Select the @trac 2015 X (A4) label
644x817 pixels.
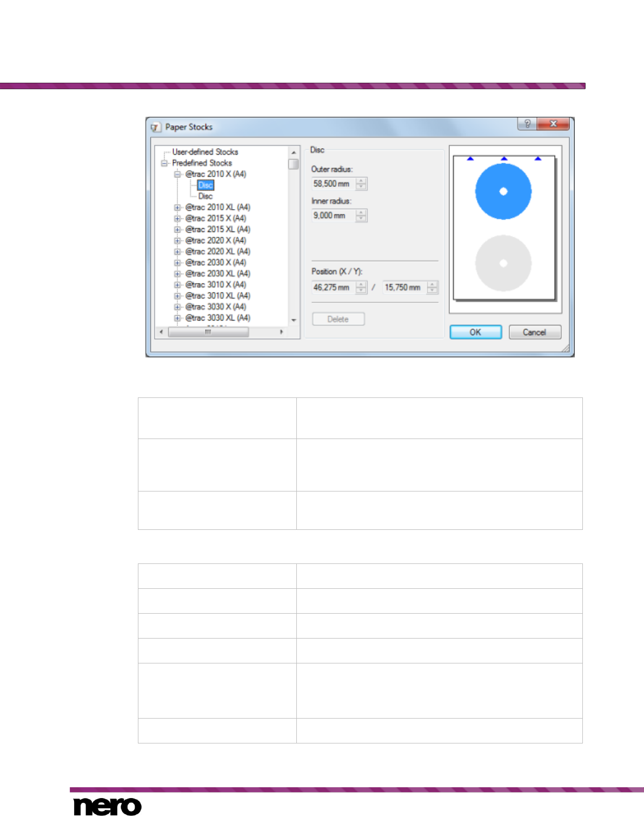tap(216, 218)
